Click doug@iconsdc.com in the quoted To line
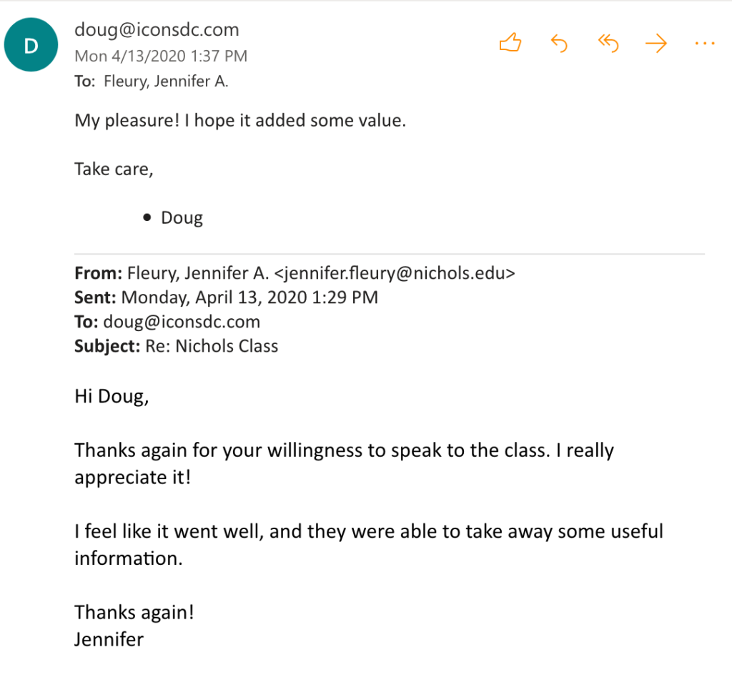 point(182,322)
